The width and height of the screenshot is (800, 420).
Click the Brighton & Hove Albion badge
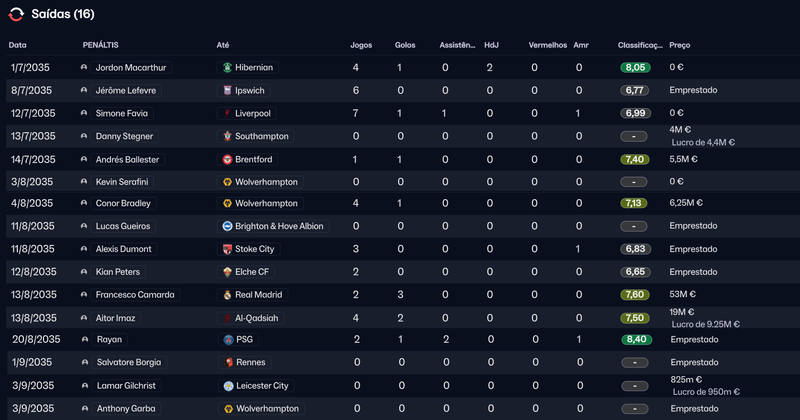point(228,227)
